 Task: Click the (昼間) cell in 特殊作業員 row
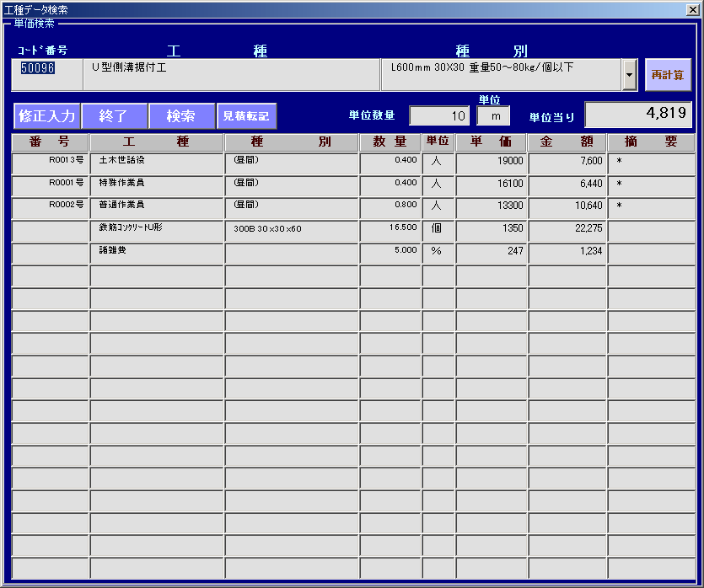click(292, 186)
